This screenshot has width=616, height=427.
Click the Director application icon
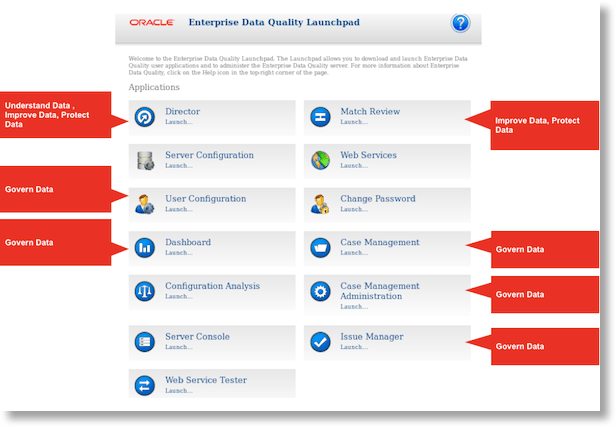145,117
